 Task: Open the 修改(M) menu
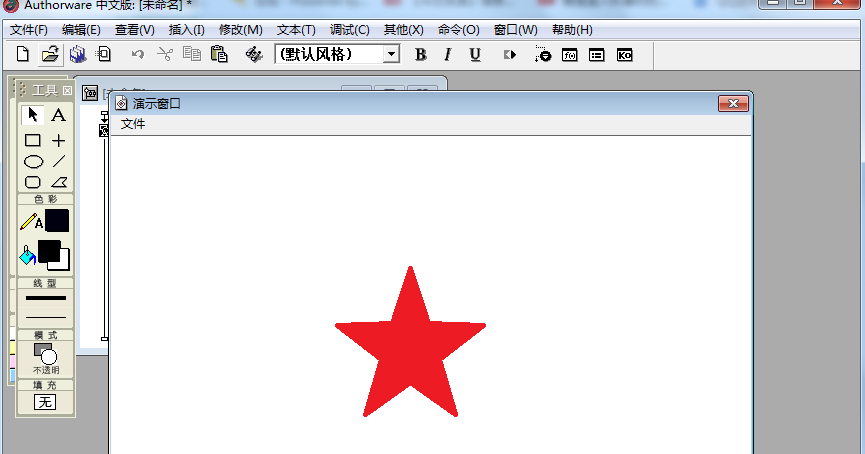click(241, 30)
